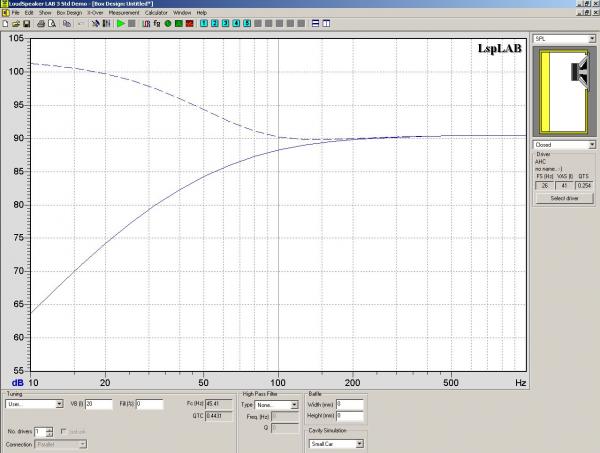Click the teal number 5 toolbar button
The height and width of the screenshot is (453, 600).
tap(247, 22)
